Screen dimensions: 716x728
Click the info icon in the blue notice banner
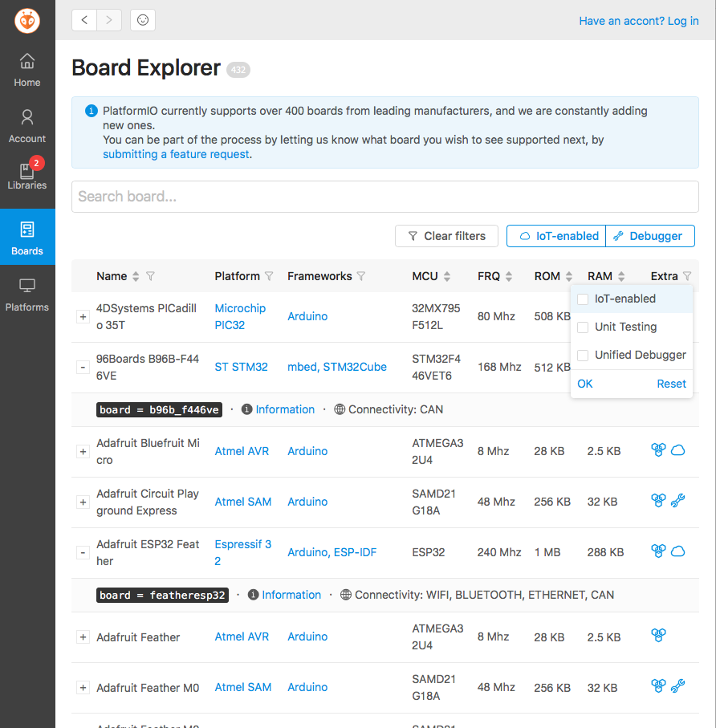coord(91,111)
